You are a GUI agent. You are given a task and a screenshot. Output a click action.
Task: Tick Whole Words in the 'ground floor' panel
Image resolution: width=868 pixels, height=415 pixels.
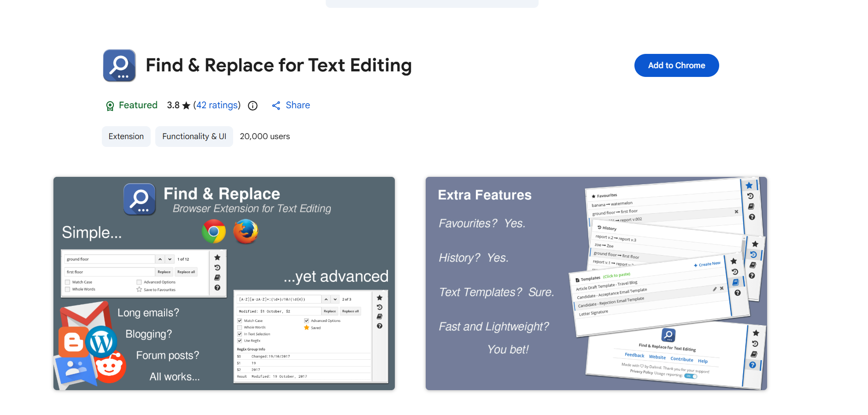[68, 290]
